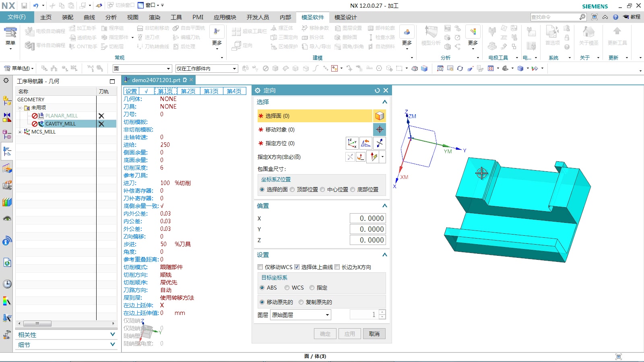The width and height of the screenshot is (644, 362).
Task: Open the 应用模块 ribbon tab
Action: [225, 17]
